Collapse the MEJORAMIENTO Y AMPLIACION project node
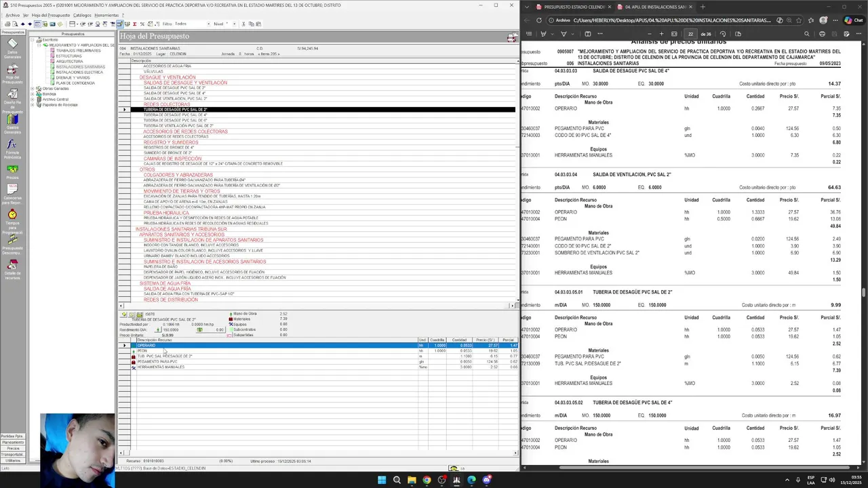Screen dimensions: 868x488 (39, 45)
